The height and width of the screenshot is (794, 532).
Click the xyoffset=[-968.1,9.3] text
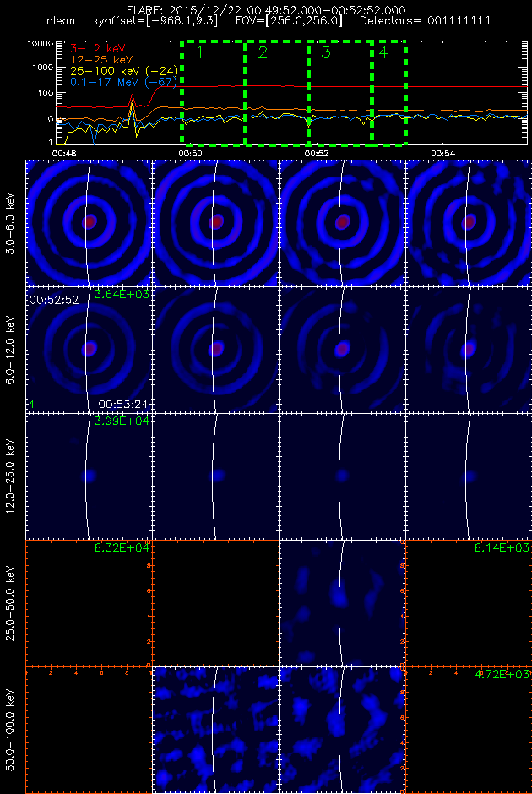(156, 23)
